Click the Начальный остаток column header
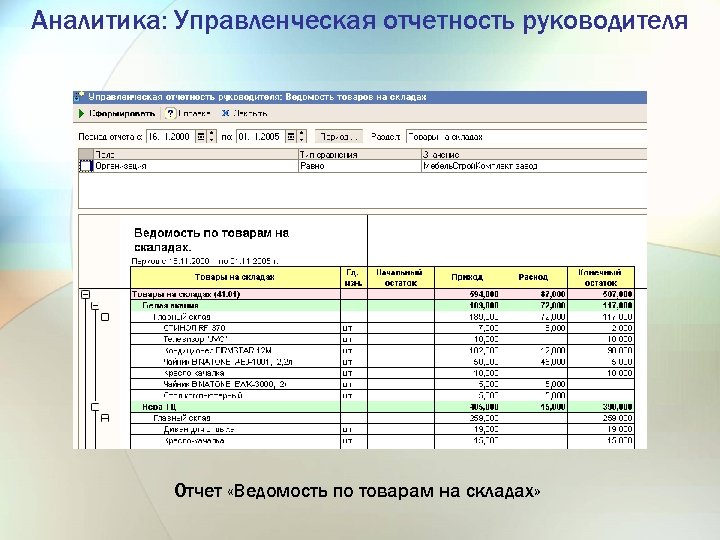The image size is (720, 540). click(x=400, y=277)
